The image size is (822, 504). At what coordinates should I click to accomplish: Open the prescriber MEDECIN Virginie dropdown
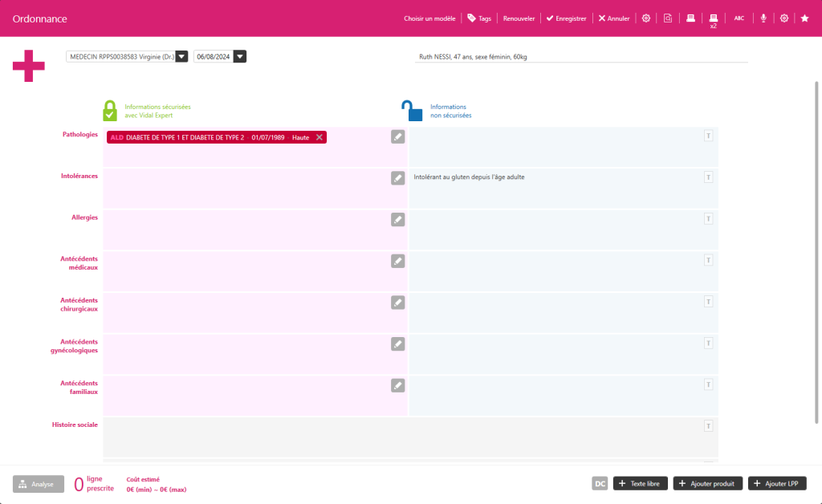click(x=182, y=56)
